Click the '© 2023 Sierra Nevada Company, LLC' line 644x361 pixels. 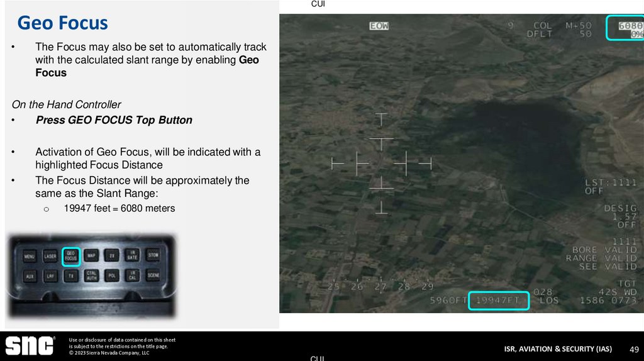click(109, 353)
